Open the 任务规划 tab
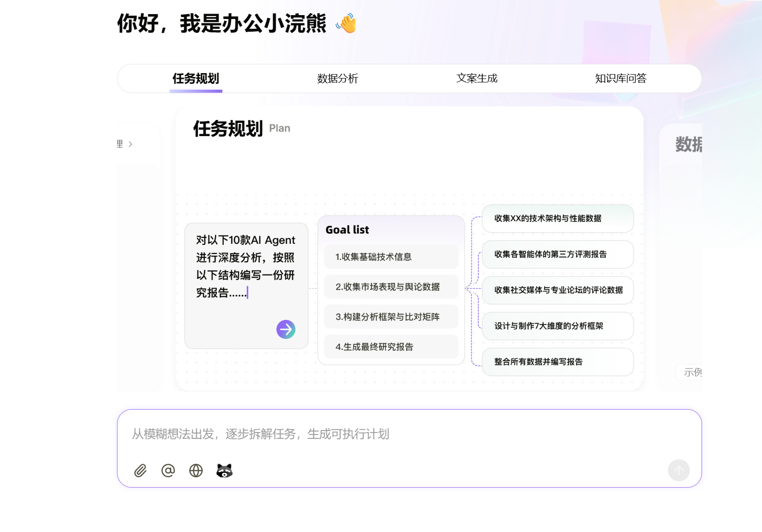Viewport: 762px width, 532px height. point(195,79)
